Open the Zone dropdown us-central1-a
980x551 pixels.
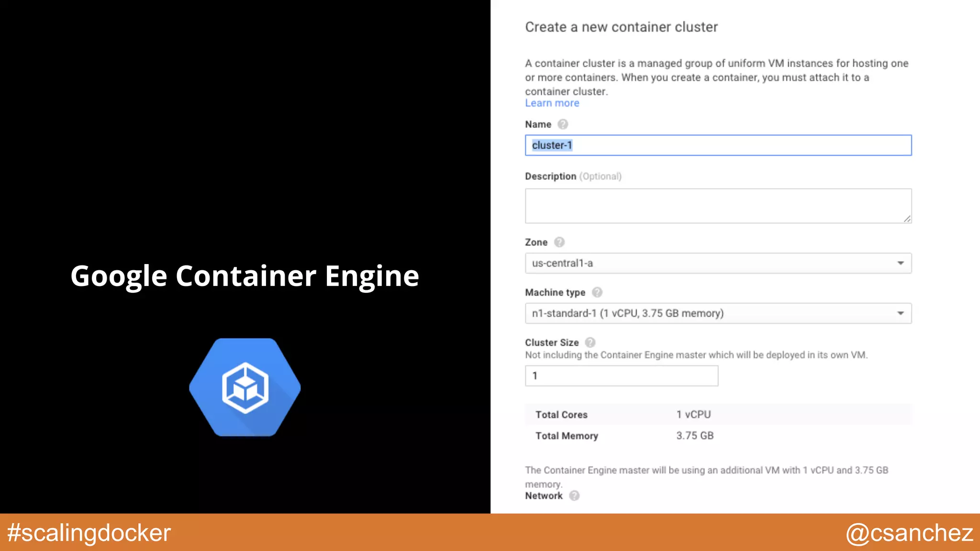click(718, 263)
